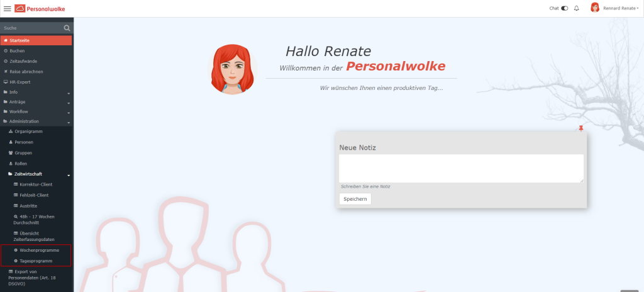This screenshot has height=292, width=644.
Task: Click the Fehlzeit-Client table icon
Action: click(16, 195)
